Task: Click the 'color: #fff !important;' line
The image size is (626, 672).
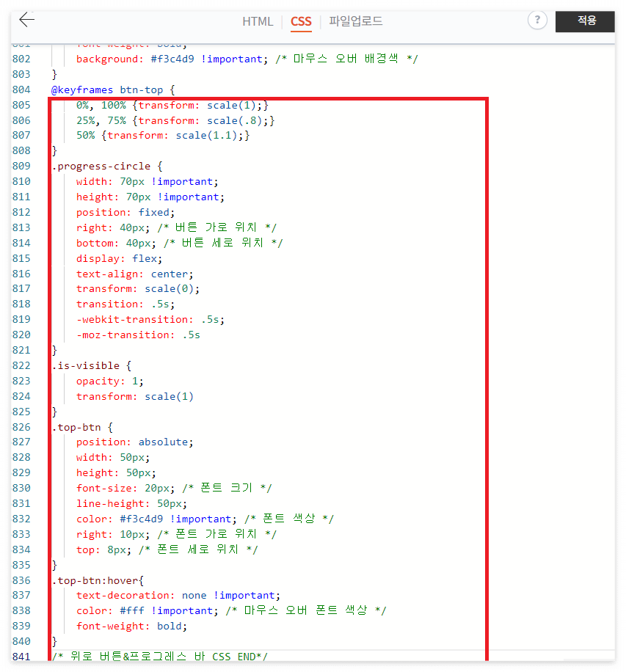Action: point(147,611)
